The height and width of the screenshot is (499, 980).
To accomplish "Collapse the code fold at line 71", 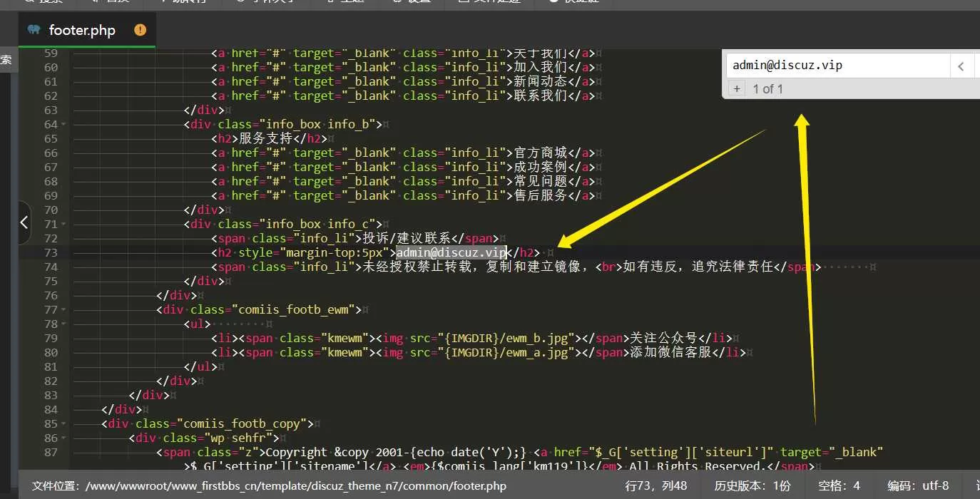I will pyautogui.click(x=64, y=225).
